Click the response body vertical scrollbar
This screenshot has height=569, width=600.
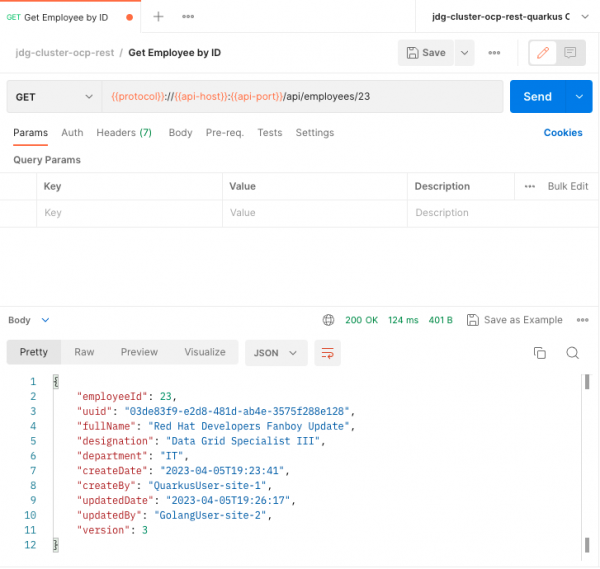tap(587, 460)
